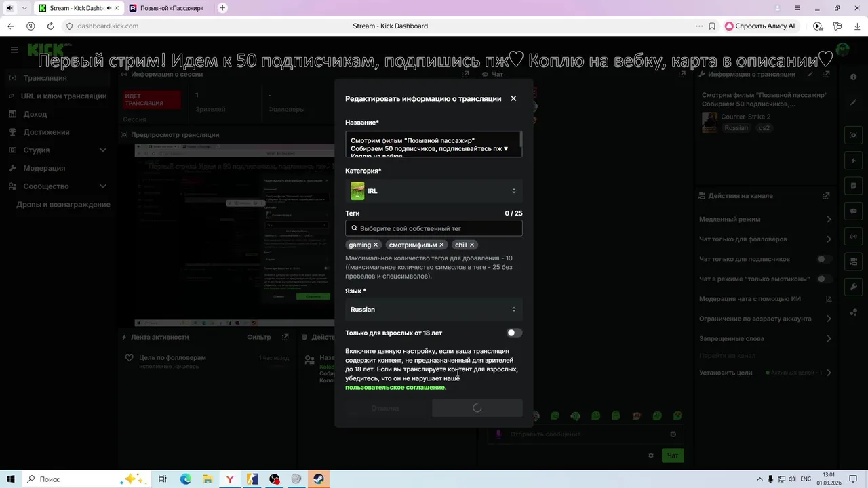Viewport: 868px width, 488px height.
Task: Open browser downloads icon
Action: 856,26
